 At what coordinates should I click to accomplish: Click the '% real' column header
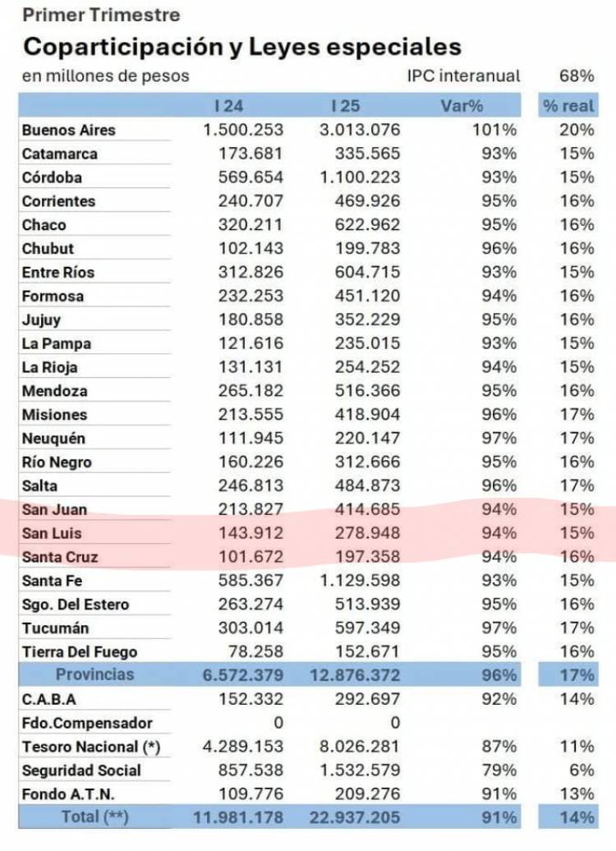[x=566, y=106]
